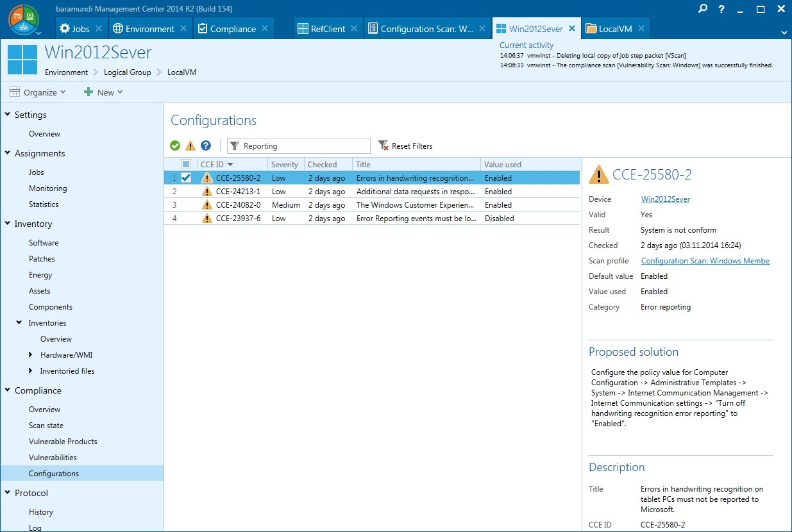Viewport: 792px width, 532px height.
Task: Uncheck the checkbox in the CCE-25580-2 row
Action: 186,178
